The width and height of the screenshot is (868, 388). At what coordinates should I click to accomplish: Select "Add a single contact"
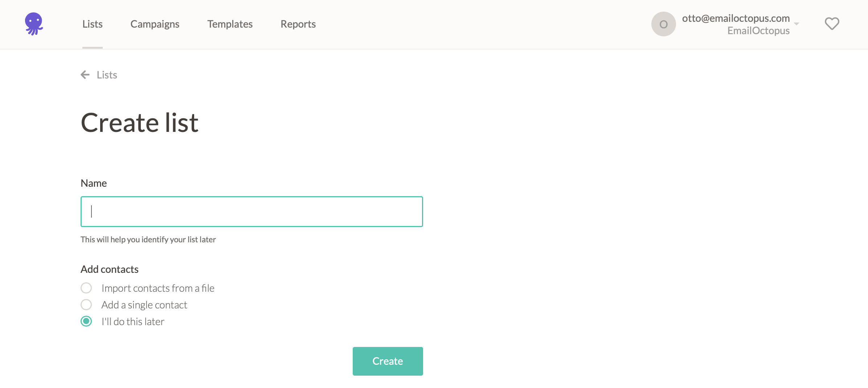click(86, 304)
